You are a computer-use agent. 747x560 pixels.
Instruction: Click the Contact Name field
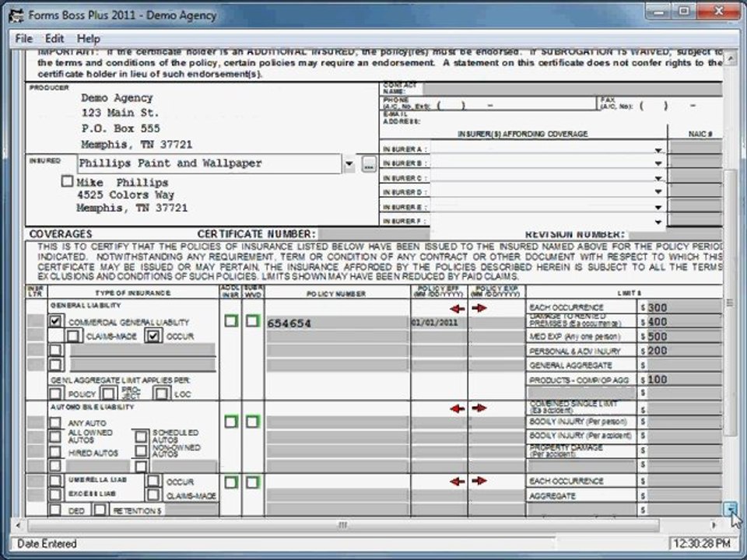click(573, 89)
